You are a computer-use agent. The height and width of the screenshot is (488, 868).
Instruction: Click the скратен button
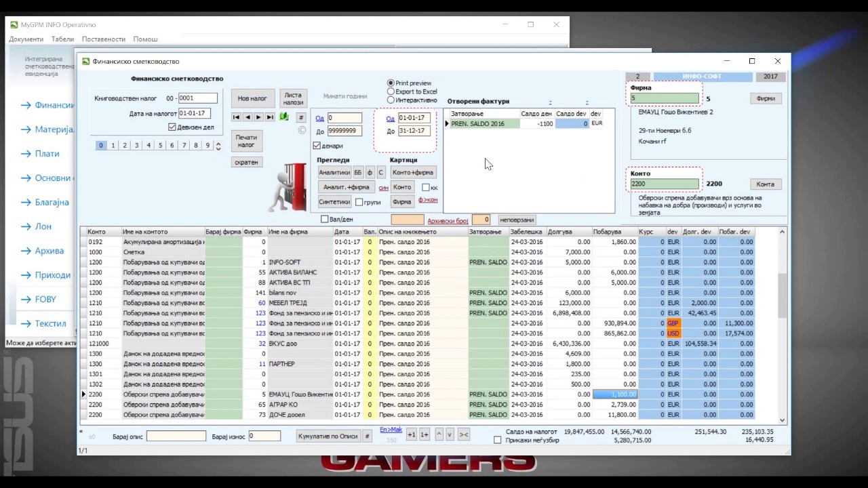pos(246,163)
